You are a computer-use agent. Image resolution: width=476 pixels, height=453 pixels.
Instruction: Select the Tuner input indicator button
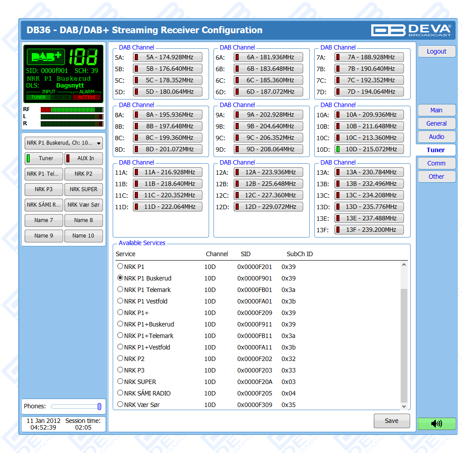click(44, 158)
